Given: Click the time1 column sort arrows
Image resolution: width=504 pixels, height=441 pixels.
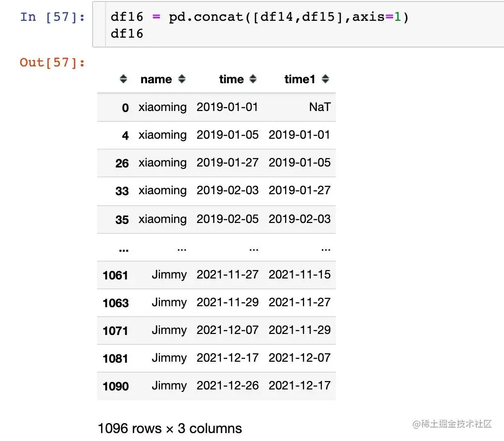Looking at the screenshot, I should pyautogui.click(x=325, y=79).
